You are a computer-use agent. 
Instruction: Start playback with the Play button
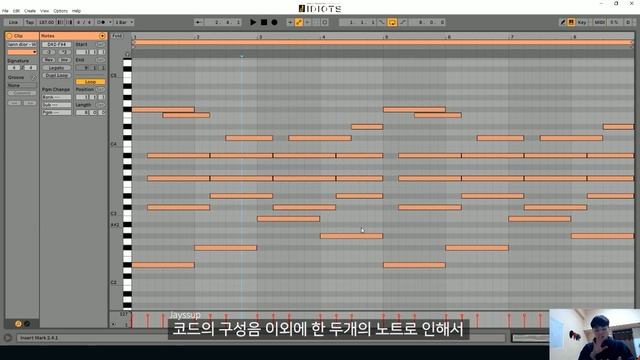tap(253, 22)
